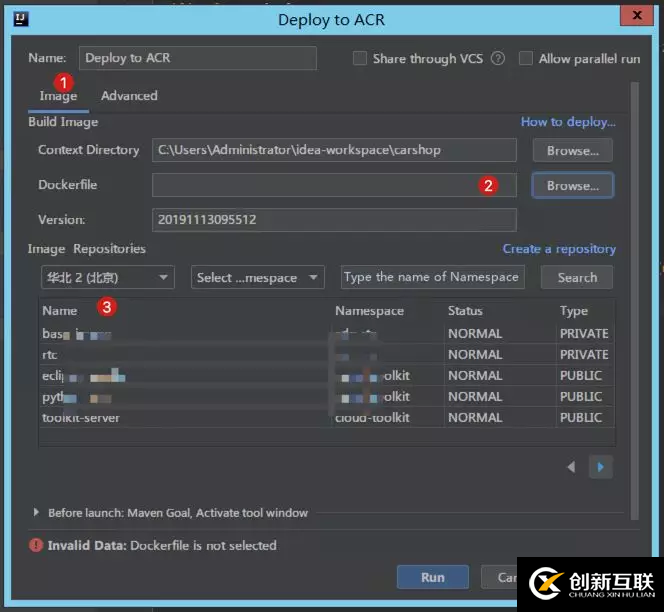Sort by the Type column header
664x612 pixels.
574,311
